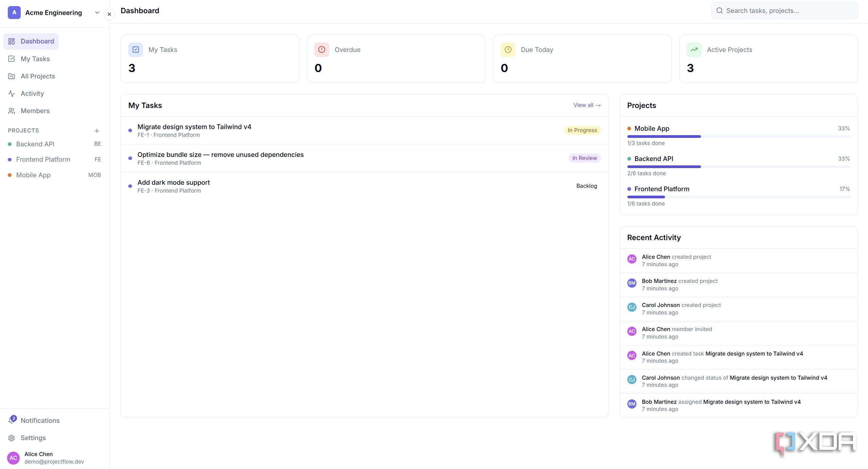868x469 pixels.
Task: Click AC avatar beside 'member invited' activity
Action: (x=632, y=331)
